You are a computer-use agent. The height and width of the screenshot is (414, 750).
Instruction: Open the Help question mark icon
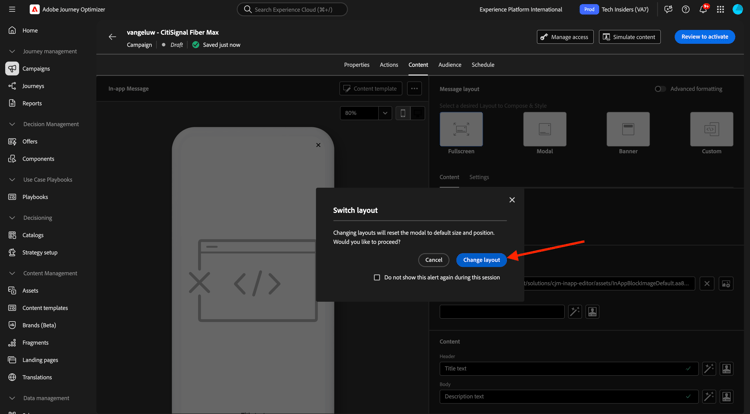point(685,9)
